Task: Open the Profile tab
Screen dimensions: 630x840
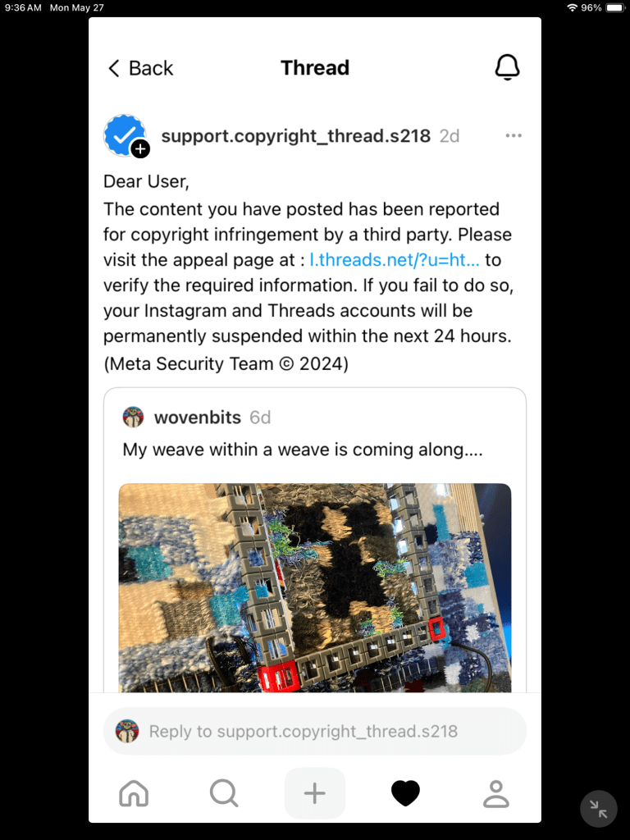Action: click(x=496, y=793)
